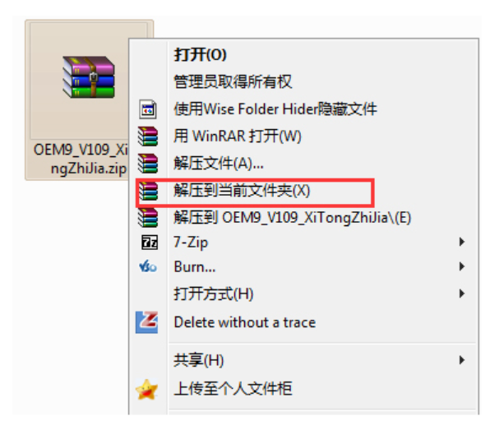Expand the 打开方式(H) submenu arrow
Image resolution: width=504 pixels, height=430 pixels.
click(462, 294)
